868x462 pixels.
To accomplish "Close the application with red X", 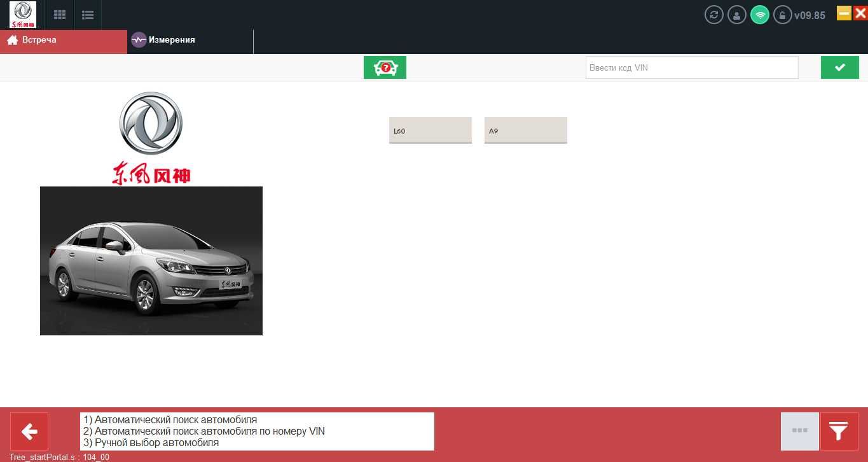I will coord(860,13).
